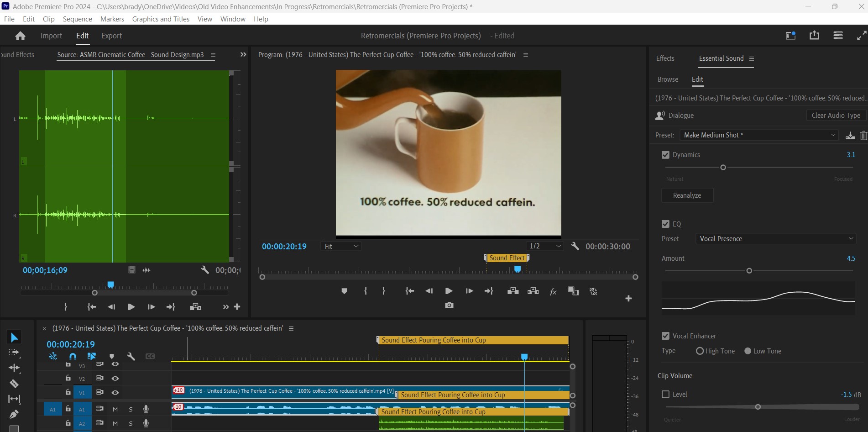The image size is (868, 432).
Task: Open the Fit zoom level dropdown
Action: pos(341,246)
